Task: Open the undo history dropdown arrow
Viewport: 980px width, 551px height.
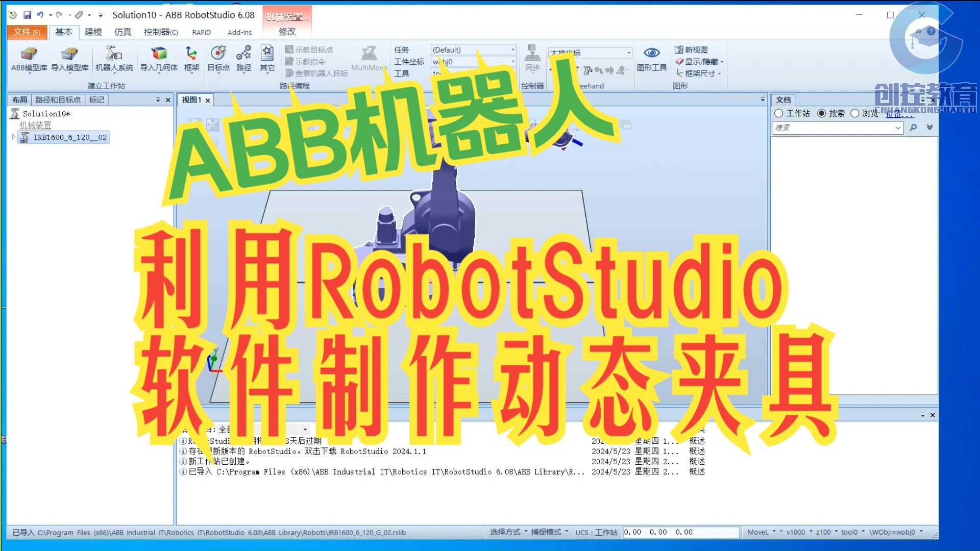Action: point(50,15)
